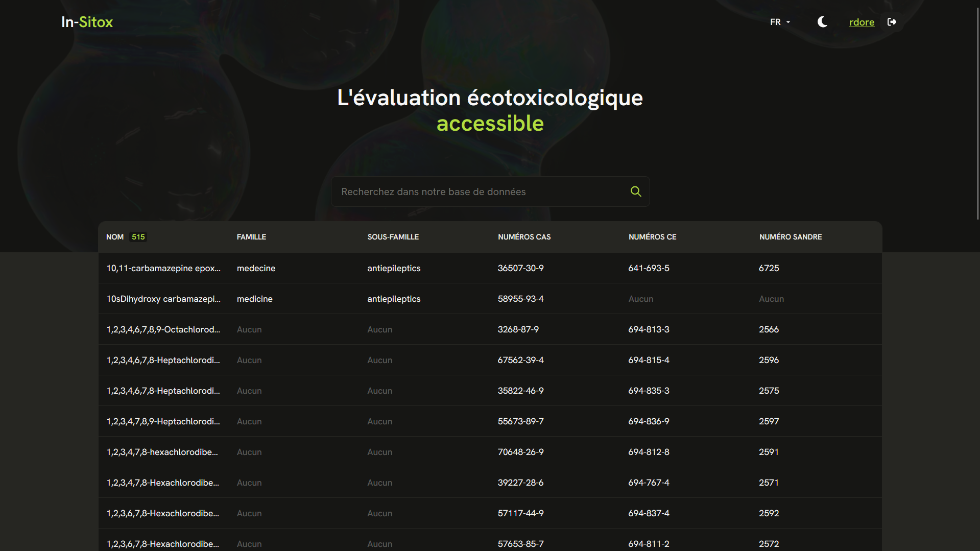980x551 pixels.
Task: Sort the table by NOM column
Action: [115, 236]
